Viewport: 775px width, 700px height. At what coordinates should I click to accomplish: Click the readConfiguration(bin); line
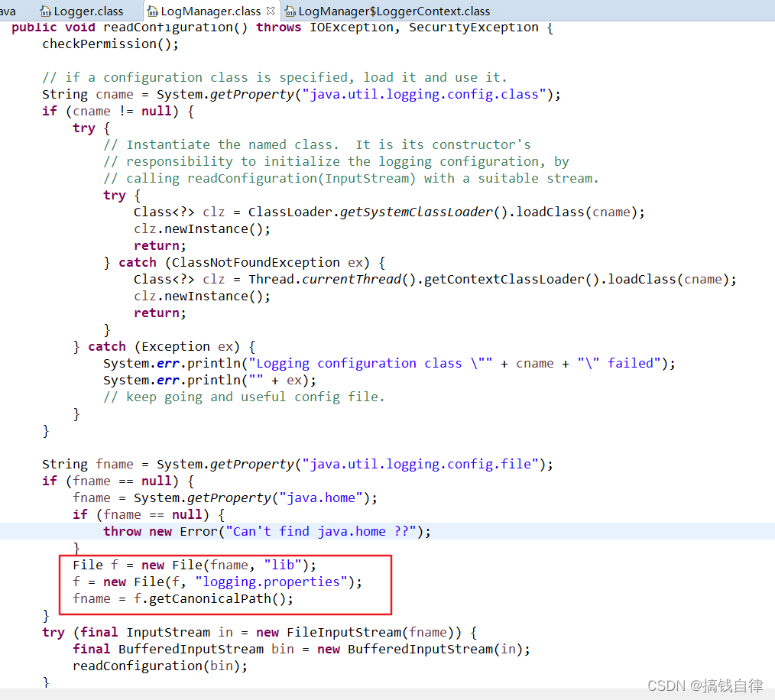(161, 666)
